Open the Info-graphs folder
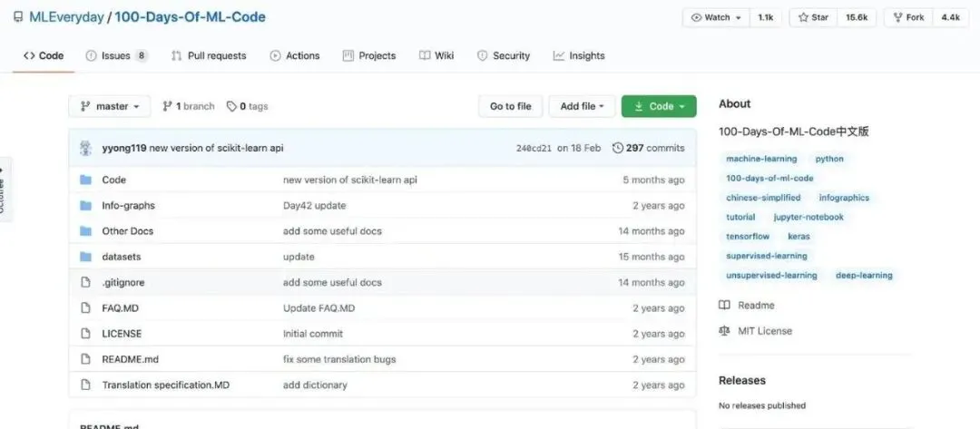The image size is (980, 429). (128, 206)
